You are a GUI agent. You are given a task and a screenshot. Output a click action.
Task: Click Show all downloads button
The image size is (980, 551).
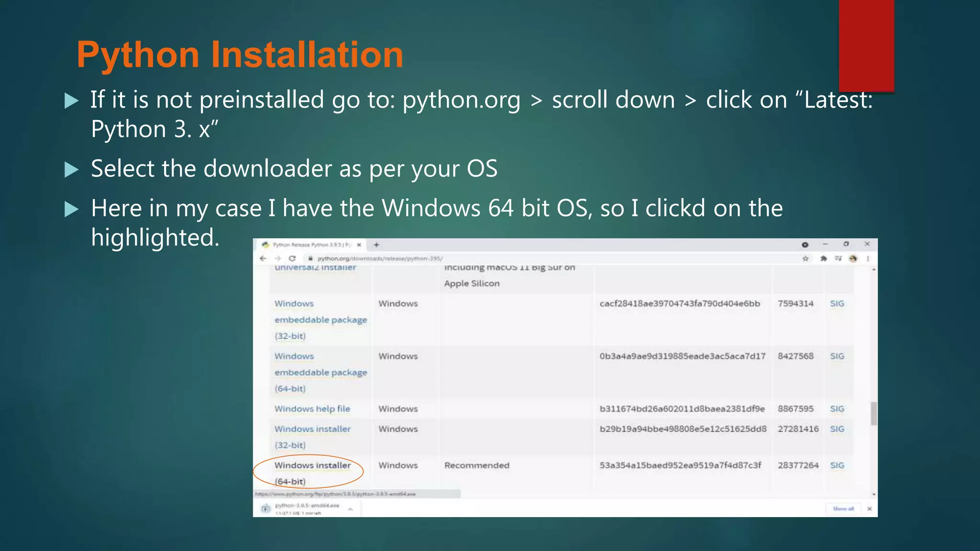(x=843, y=509)
